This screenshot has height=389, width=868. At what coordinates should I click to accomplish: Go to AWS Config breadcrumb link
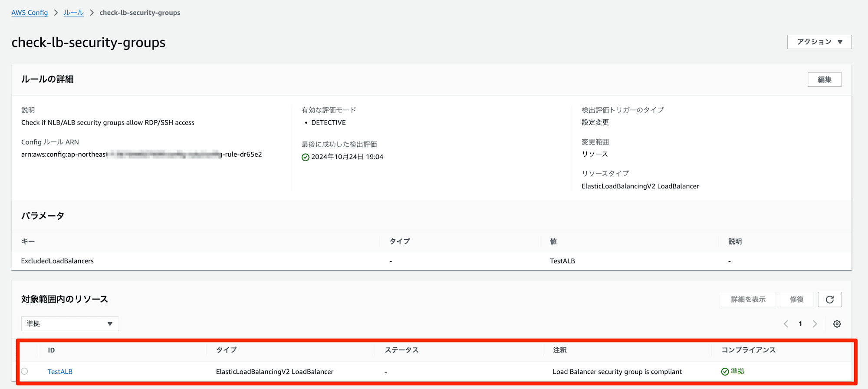(30, 13)
